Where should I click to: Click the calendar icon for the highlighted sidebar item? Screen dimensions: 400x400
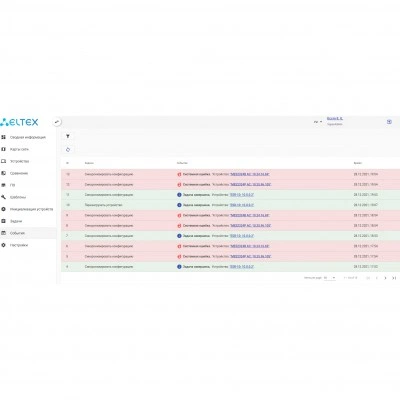[3, 233]
